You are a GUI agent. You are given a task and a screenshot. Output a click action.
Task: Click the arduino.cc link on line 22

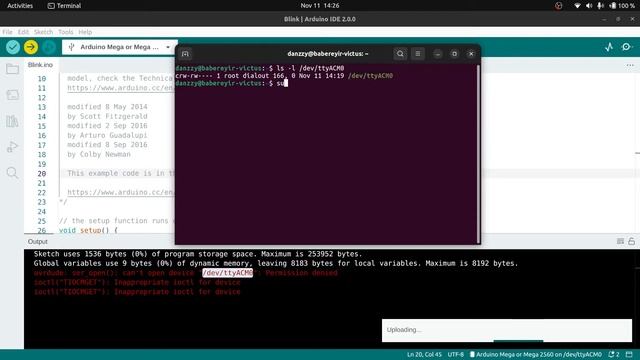tap(120, 192)
